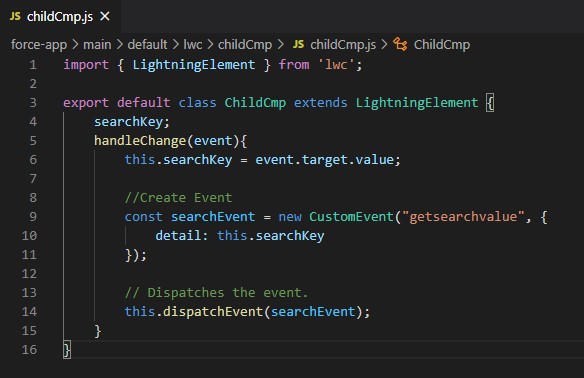Viewport: 584px width, 378px height.
Task: Click line number 1 in the gutter
Action: click(33, 65)
